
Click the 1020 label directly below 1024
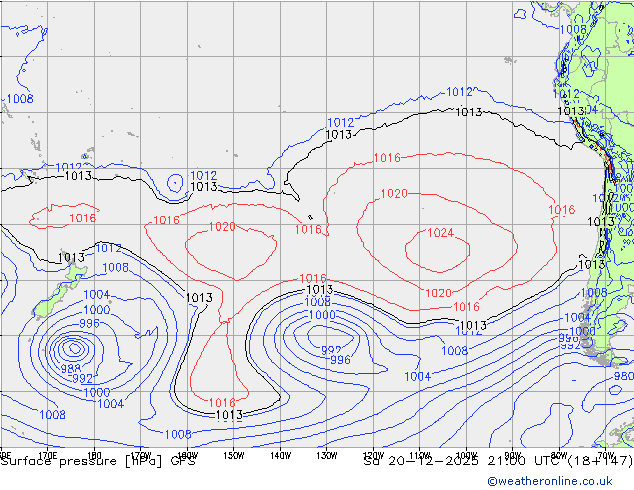[x=438, y=293]
